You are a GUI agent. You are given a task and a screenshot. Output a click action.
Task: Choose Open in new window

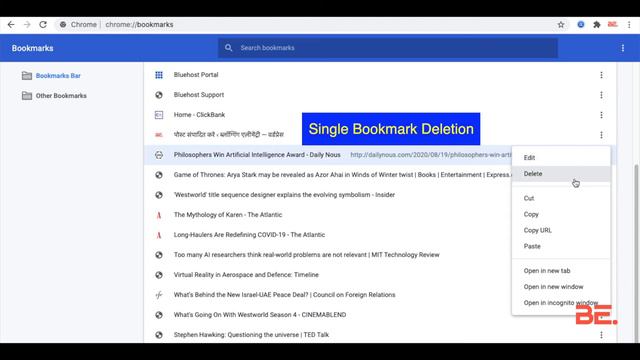point(561,287)
